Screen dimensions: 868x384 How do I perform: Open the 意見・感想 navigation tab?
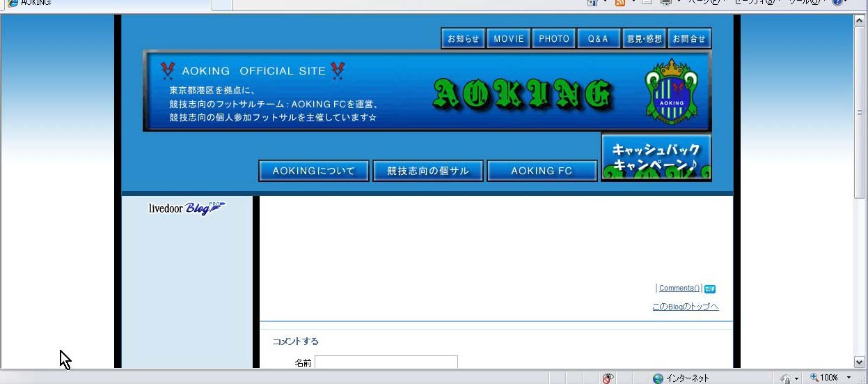[645, 38]
